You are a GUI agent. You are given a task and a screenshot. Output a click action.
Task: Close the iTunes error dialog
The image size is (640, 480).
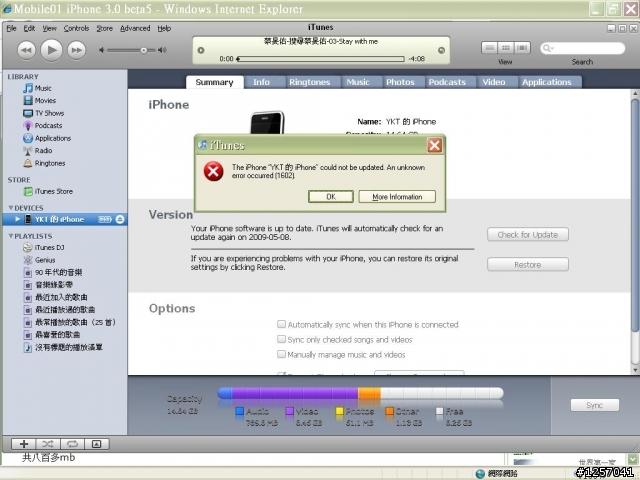[x=434, y=145]
